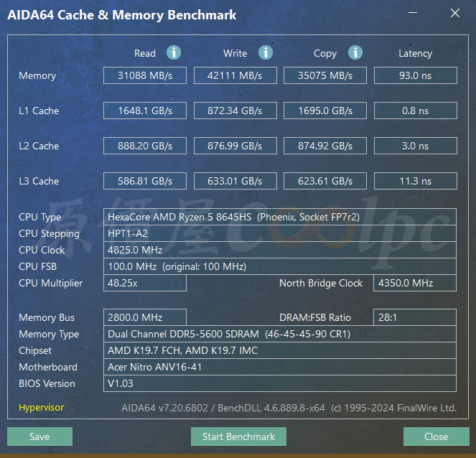Viewport: 476px width, 458px height.
Task: Click the yellow Hypervisor label
Action: point(42,407)
